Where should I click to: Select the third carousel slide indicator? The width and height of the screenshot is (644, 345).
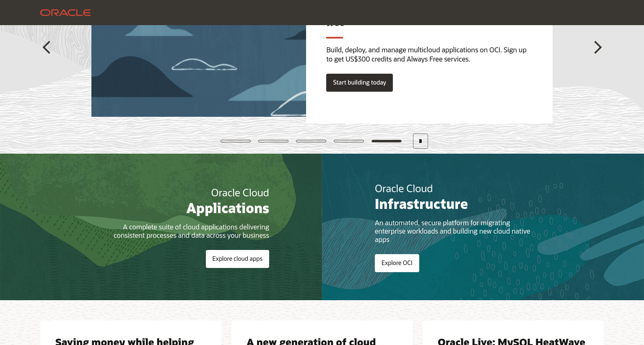[x=311, y=141]
